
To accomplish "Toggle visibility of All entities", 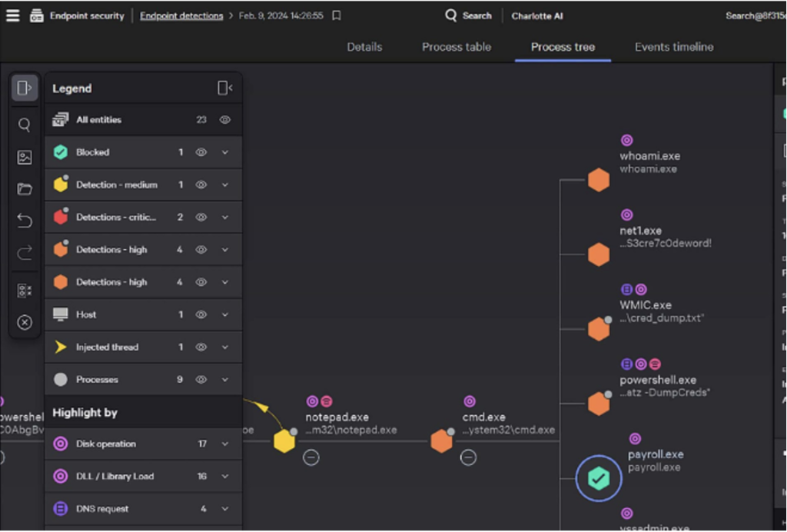I will pos(225,120).
